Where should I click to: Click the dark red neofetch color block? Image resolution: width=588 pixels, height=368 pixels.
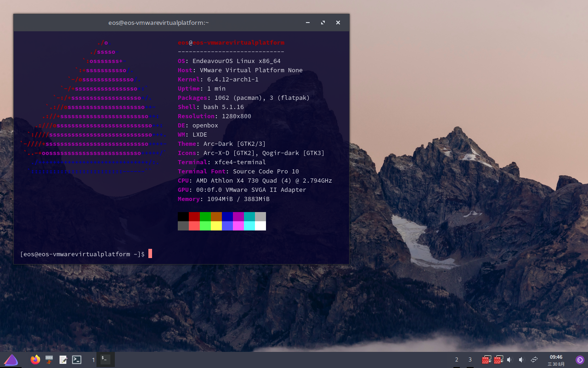[x=194, y=217]
